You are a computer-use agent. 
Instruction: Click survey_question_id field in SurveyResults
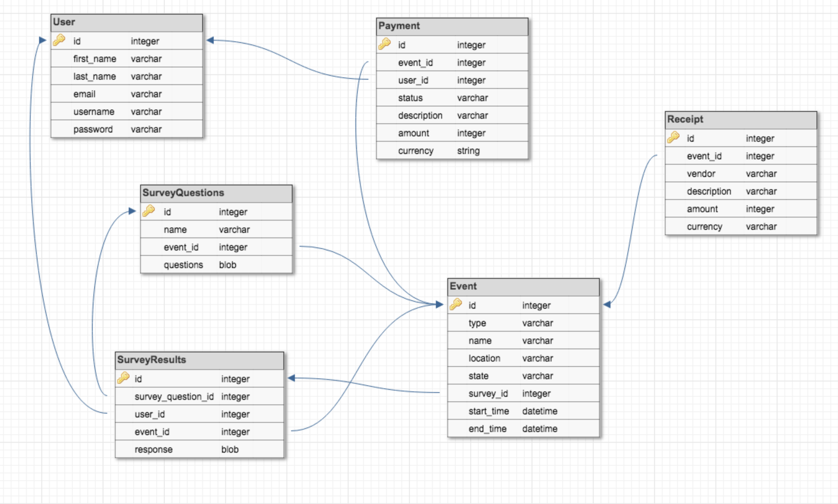click(174, 397)
